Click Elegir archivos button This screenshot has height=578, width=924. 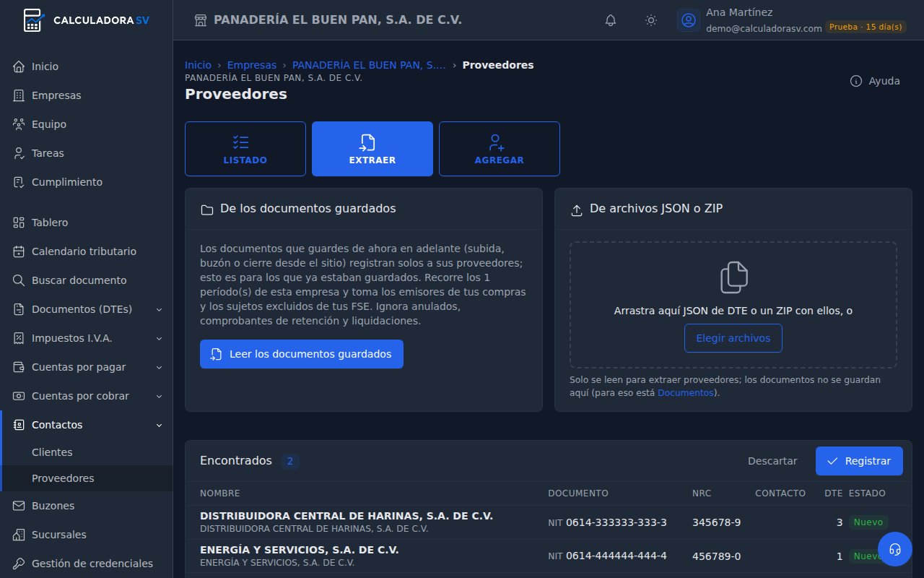click(733, 338)
